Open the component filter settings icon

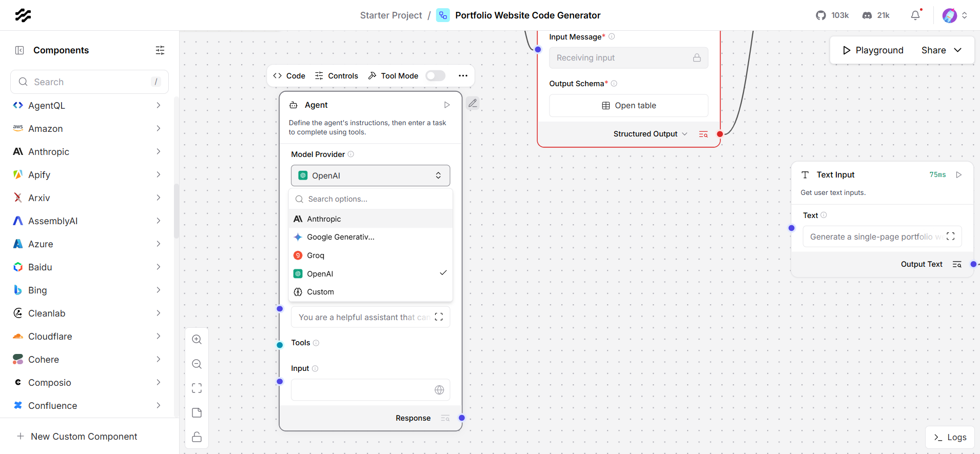pos(160,50)
